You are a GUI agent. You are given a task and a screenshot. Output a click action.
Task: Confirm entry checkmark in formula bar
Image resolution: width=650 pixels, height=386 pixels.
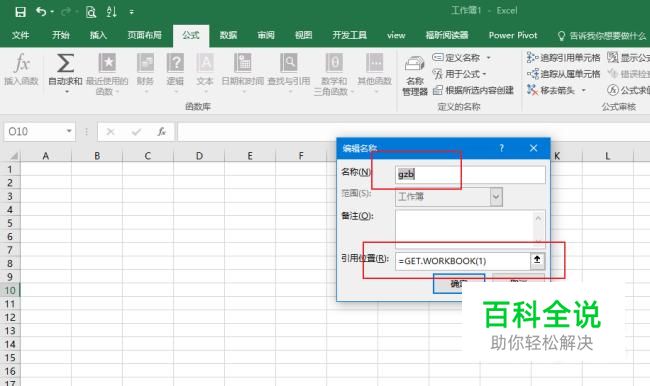click(x=136, y=132)
